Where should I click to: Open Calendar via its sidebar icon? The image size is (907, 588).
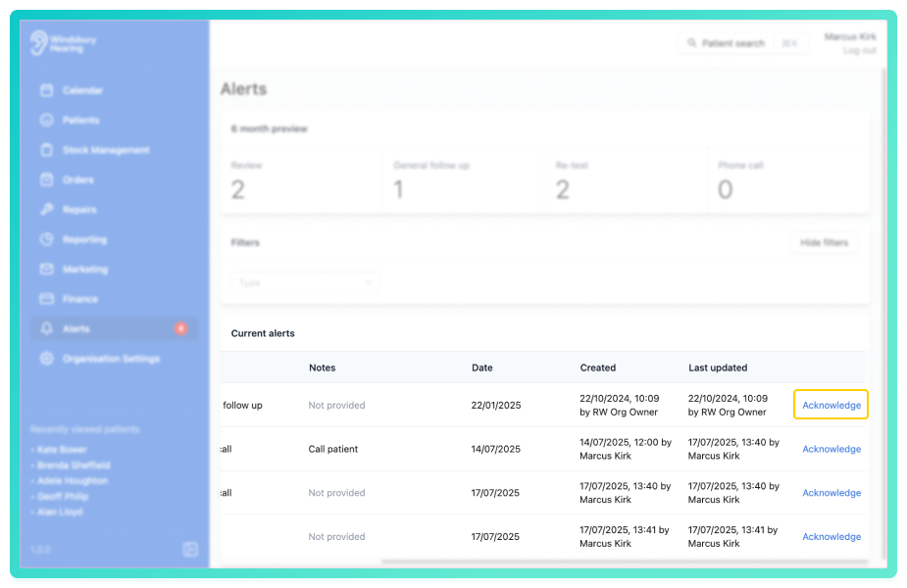coord(47,90)
